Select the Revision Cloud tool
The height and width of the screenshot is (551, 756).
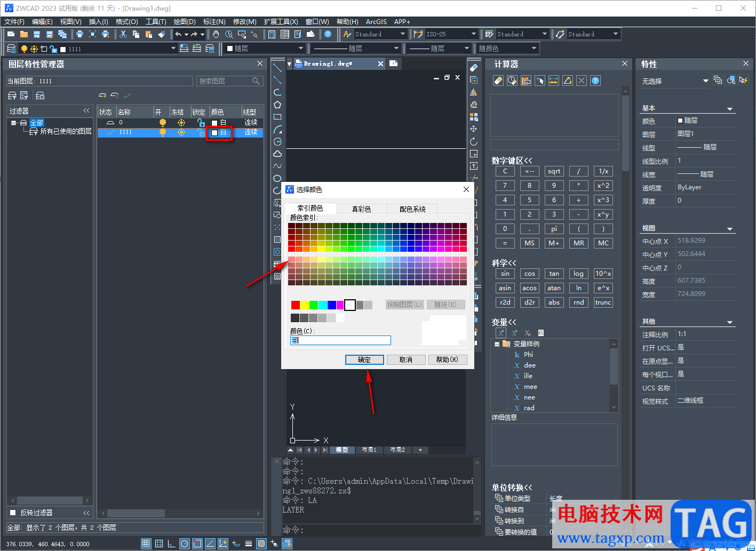[277, 154]
